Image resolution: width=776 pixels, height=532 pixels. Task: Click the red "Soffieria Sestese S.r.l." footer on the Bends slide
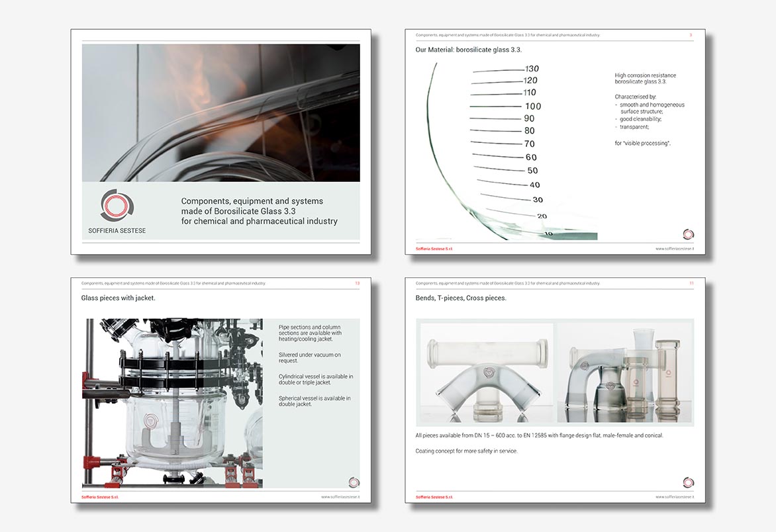coord(434,497)
